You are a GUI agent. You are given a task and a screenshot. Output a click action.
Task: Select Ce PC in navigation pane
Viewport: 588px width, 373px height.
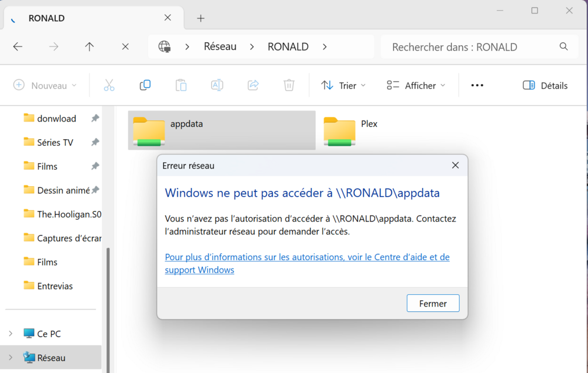[49, 333]
